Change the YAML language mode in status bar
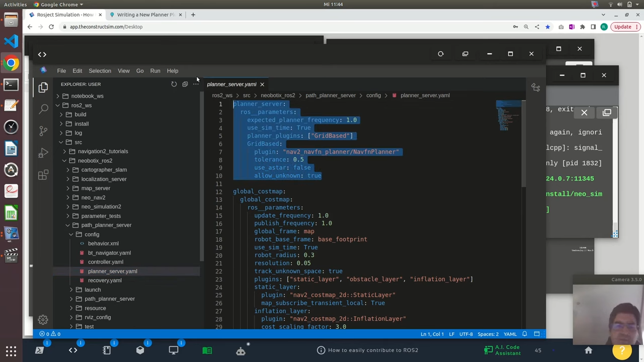644x362 pixels. pyautogui.click(x=510, y=334)
